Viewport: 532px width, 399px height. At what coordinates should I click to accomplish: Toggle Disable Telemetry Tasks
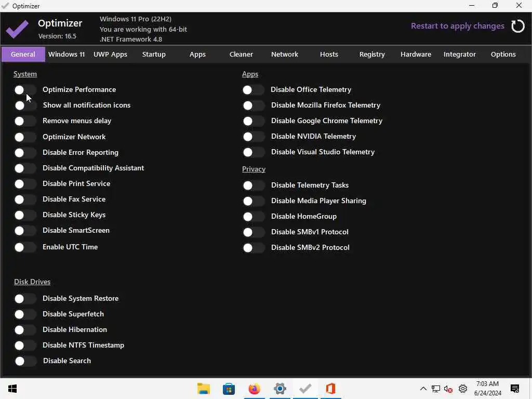[254, 185]
